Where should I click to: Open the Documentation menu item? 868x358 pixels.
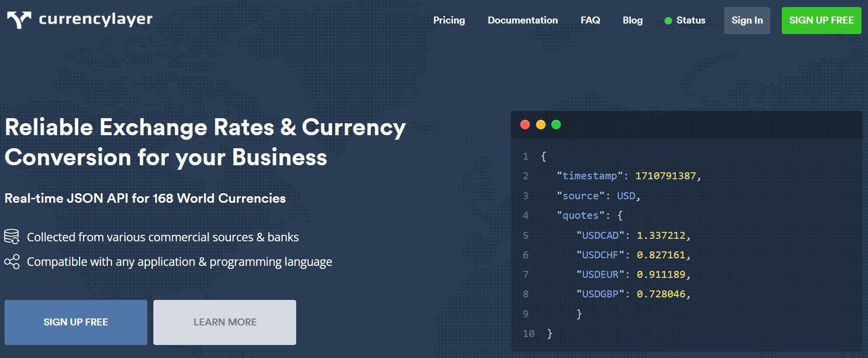(523, 20)
